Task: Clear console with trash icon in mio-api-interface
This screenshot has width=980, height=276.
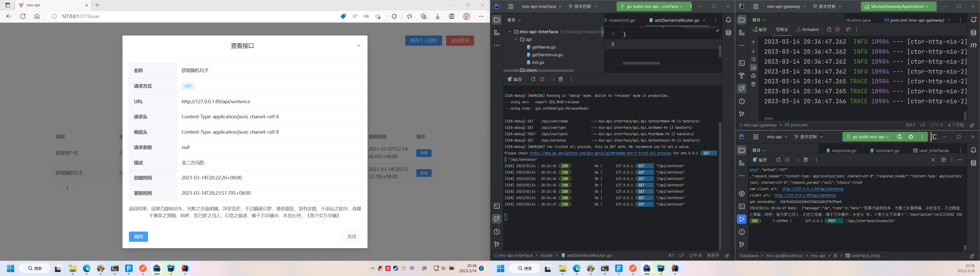Action: click(561, 79)
